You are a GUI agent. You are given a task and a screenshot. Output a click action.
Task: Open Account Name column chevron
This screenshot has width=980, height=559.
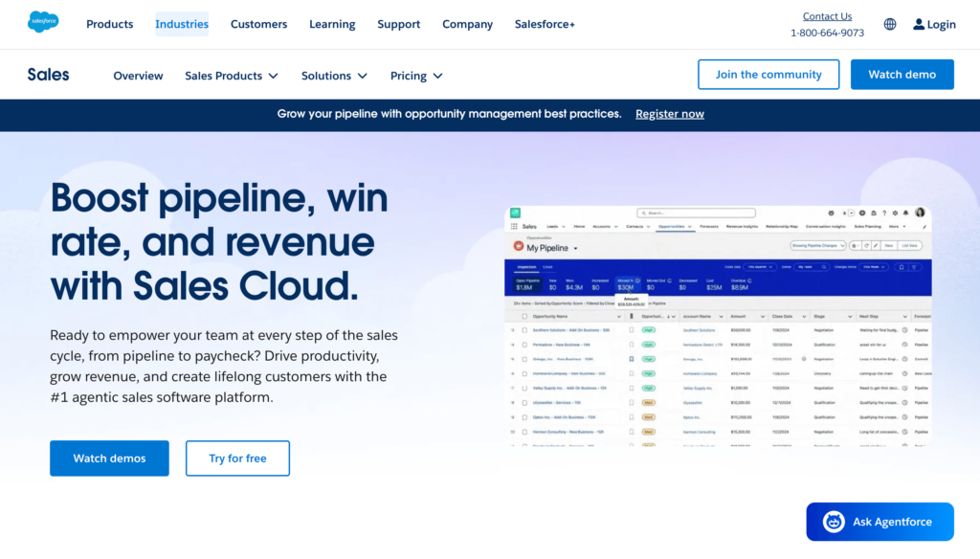[x=722, y=317]
